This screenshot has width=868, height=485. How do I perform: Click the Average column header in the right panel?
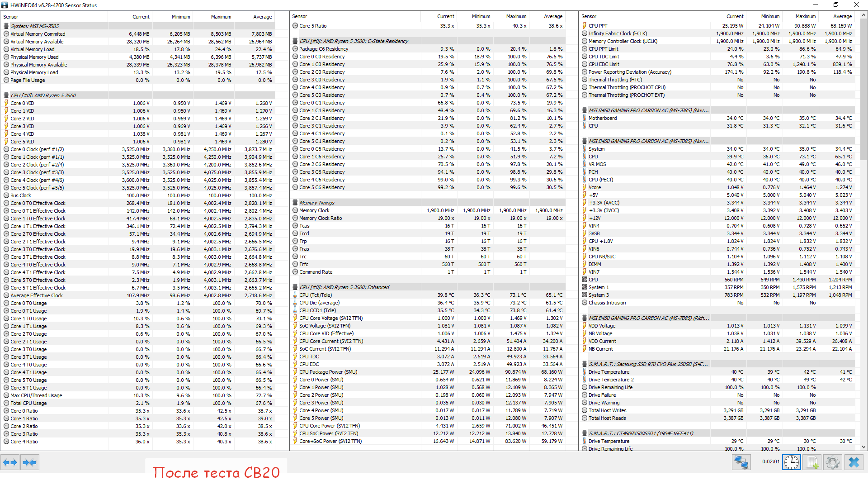(837, 16)
